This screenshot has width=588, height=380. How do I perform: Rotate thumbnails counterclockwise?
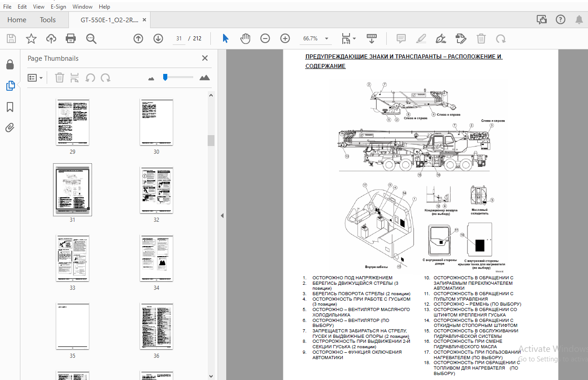point(90,78)
